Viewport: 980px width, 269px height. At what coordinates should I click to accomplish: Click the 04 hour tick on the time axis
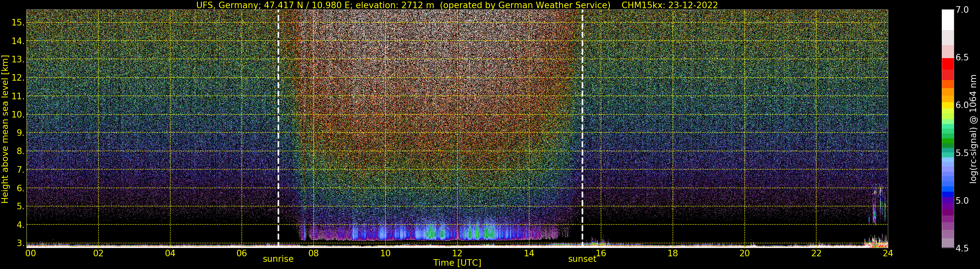[170, 253]
